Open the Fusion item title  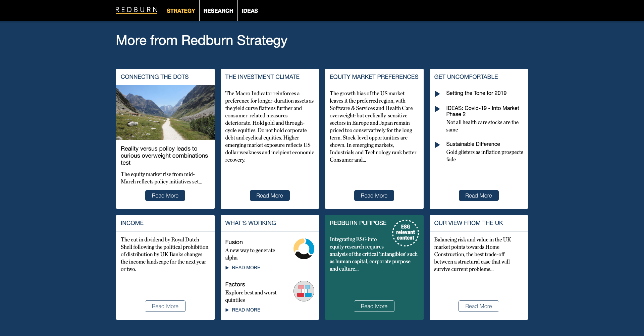pos(234,242)
